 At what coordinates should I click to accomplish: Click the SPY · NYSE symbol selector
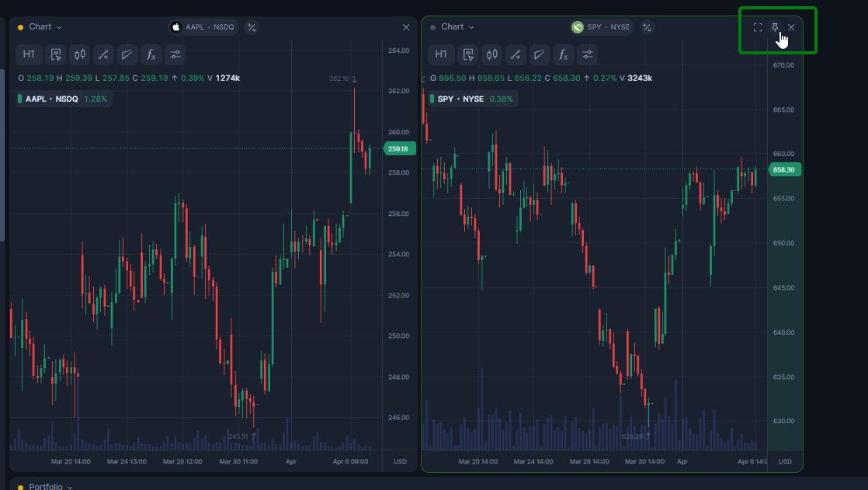pos(602,27)
